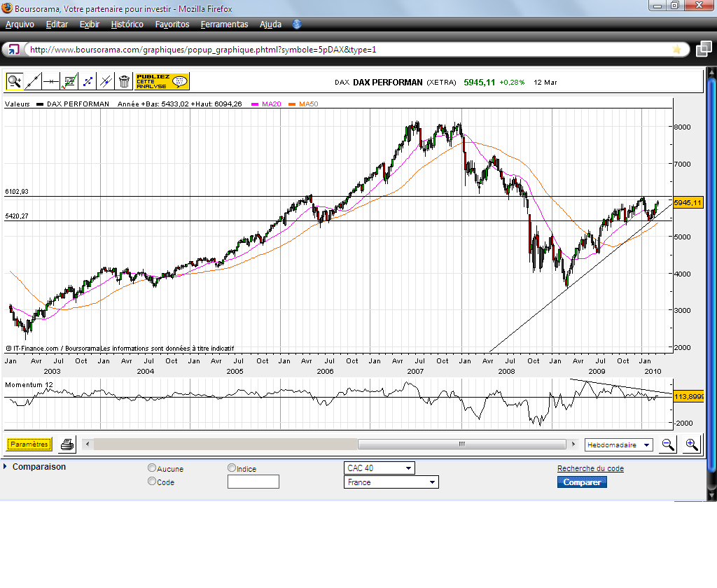Viewport: 717px width, 588px height.
Task: Click the overlapping windows icon beside address bar
Action: coord(704,49)
